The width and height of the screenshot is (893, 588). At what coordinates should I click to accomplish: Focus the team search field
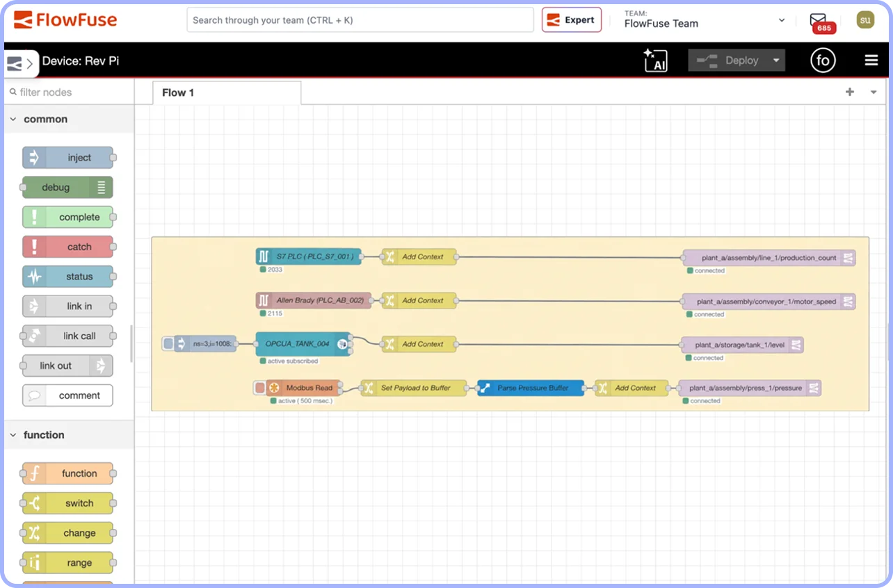(360, 20)
